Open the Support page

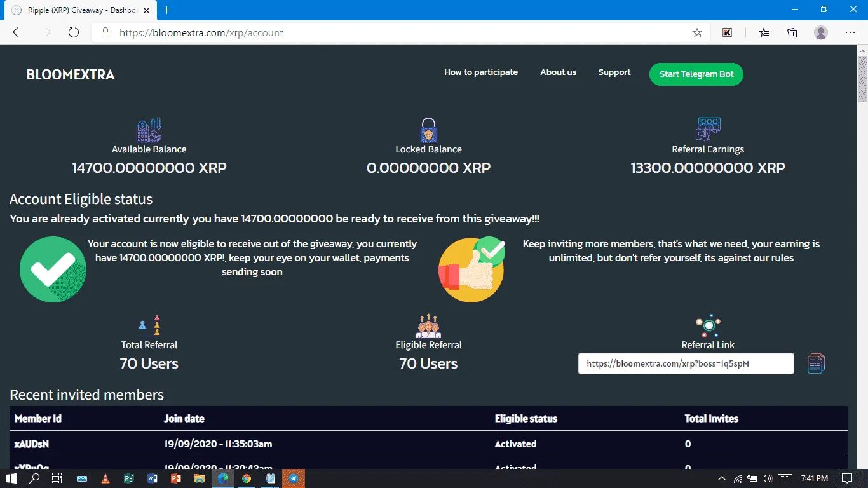tap(614, 72)
